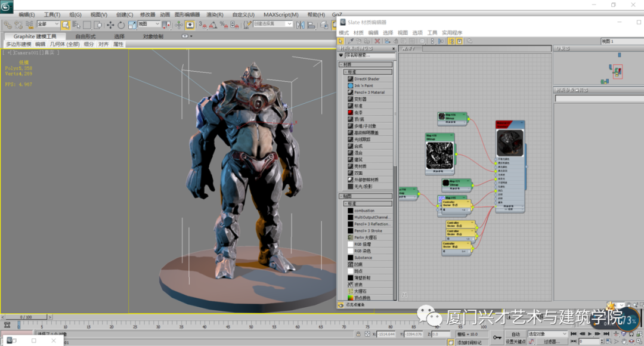The height and width of the screenshot is (346, 644).
Task: Select DirectX Shader material entry
Action: [x=367, y=79]
